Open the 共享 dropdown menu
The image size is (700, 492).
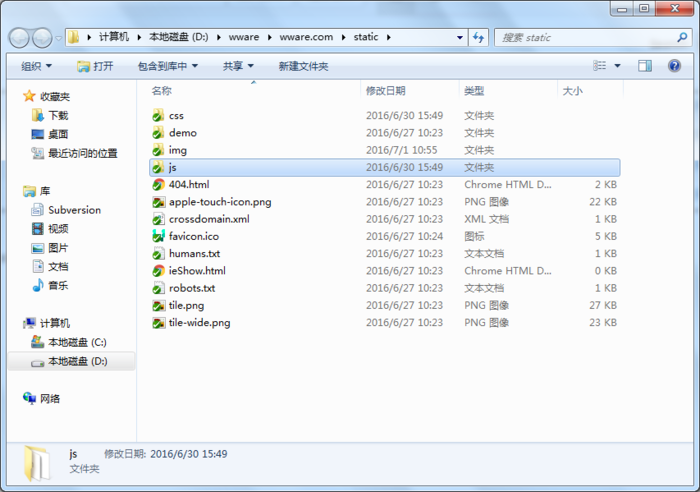pos(238,67)
